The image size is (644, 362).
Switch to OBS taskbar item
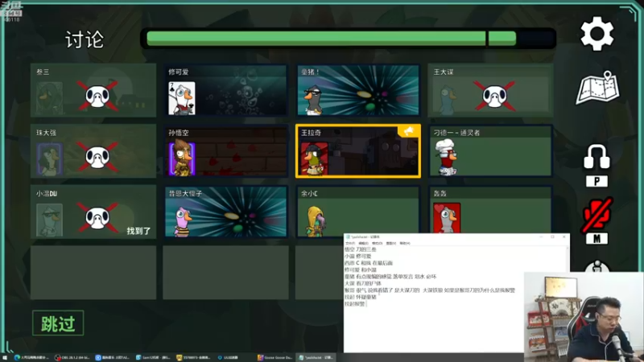[72, 357]
